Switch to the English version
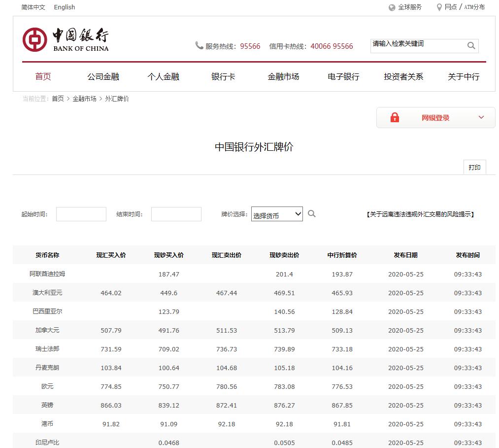The height and width of the screenshot is (448, 499). 65,7
